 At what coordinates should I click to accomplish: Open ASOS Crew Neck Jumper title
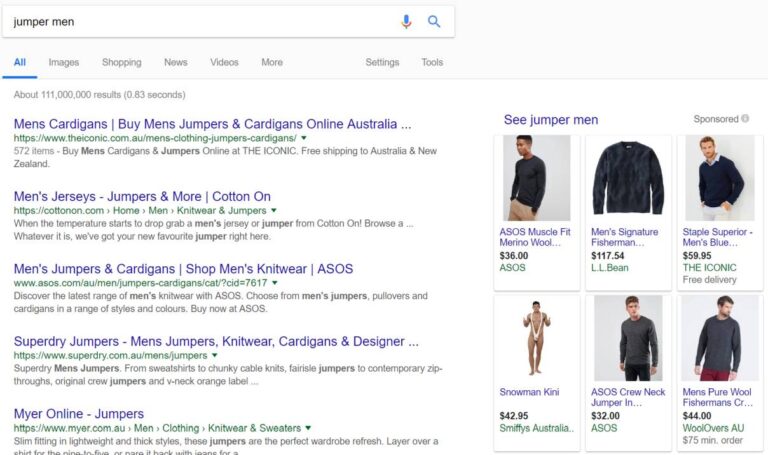pyautogui.click(x=628, y=397)
